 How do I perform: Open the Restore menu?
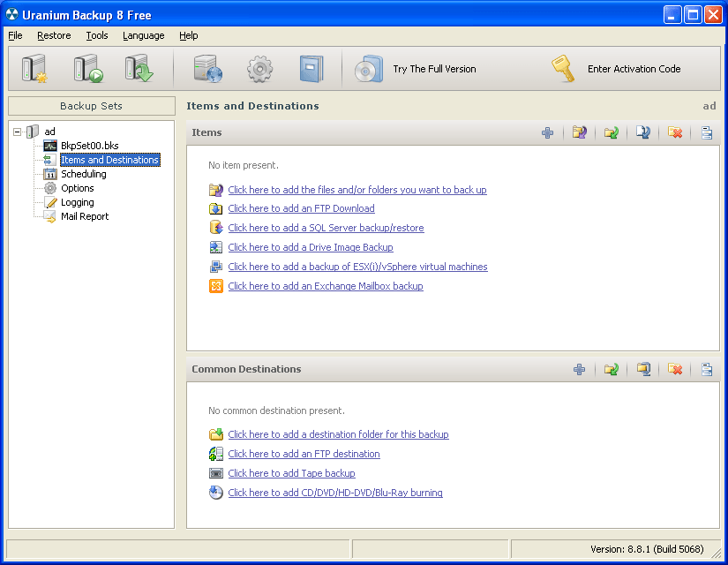(x=54, y=35)
